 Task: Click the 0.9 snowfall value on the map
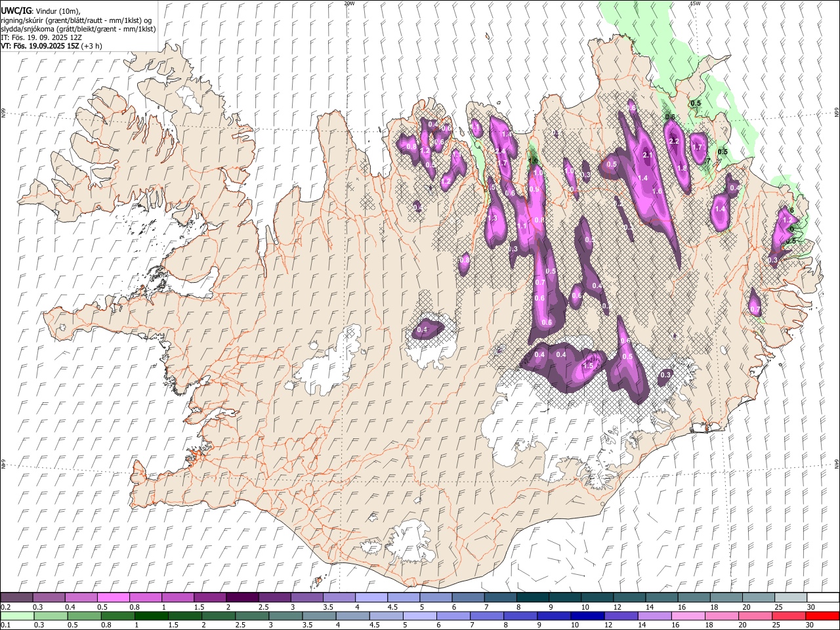pos(534,190)
